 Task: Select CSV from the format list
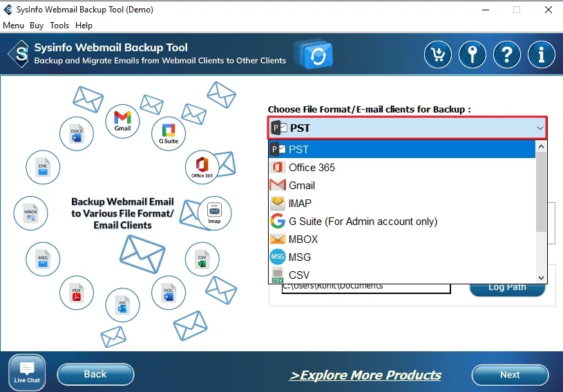[x=402, y=275]
